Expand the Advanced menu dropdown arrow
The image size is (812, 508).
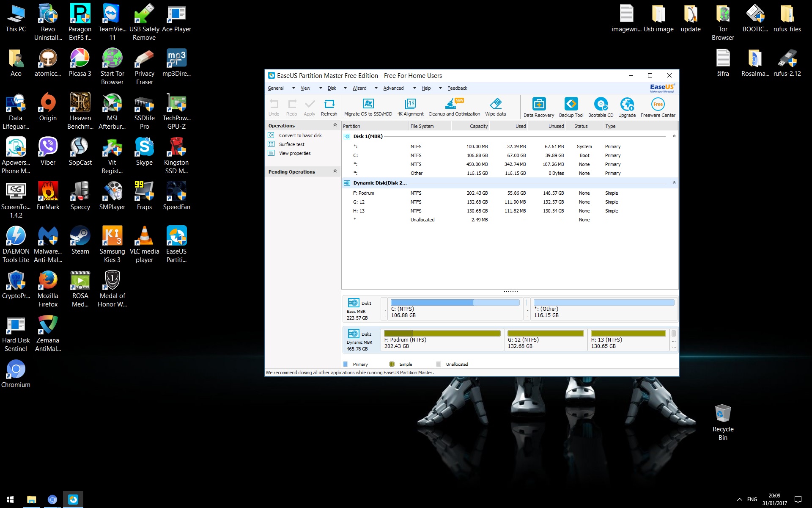414,88
